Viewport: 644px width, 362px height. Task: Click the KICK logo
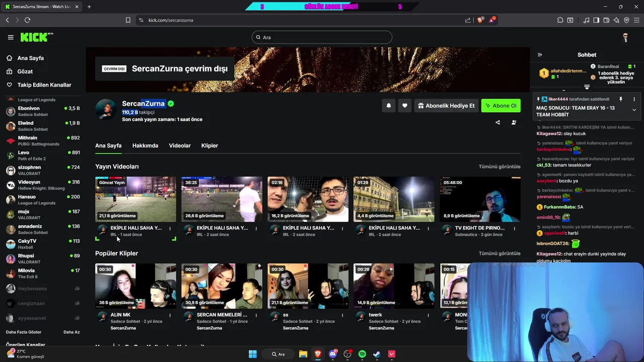coord(36,37)
